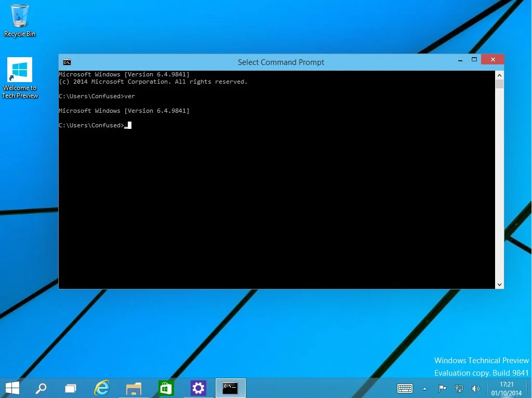Open the Windows Store taskbar icon
Screen dimensions: 532x398
166,388
